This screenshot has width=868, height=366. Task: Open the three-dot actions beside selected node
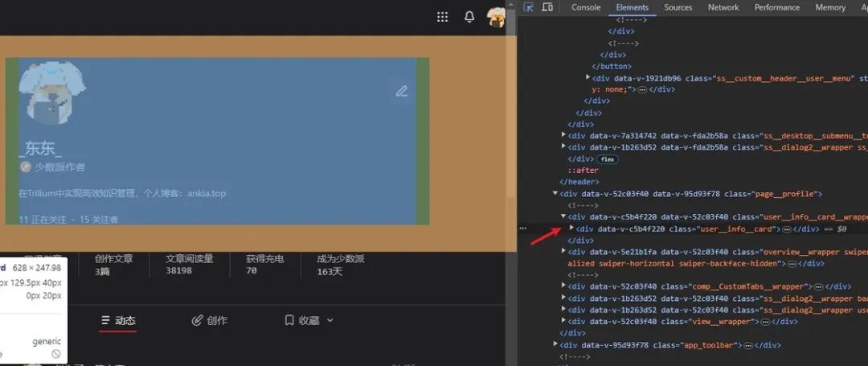522,228
